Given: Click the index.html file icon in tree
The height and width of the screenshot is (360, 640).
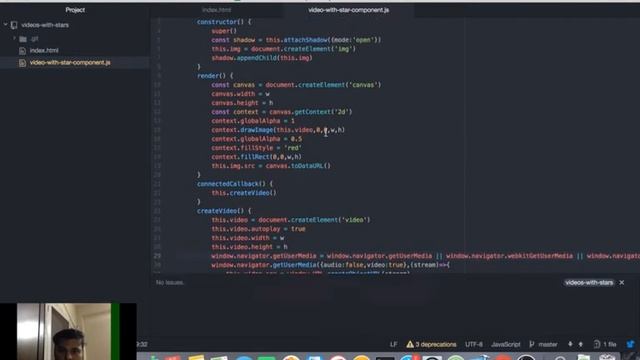Looking at the screenshot, I should coord(22,51).
